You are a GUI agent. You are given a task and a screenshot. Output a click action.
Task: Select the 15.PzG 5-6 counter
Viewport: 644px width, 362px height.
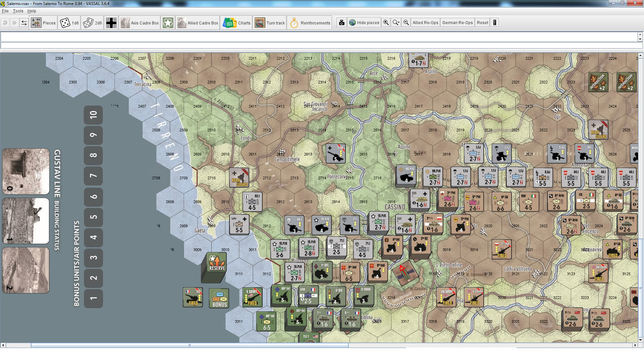(x=280, y=249)
